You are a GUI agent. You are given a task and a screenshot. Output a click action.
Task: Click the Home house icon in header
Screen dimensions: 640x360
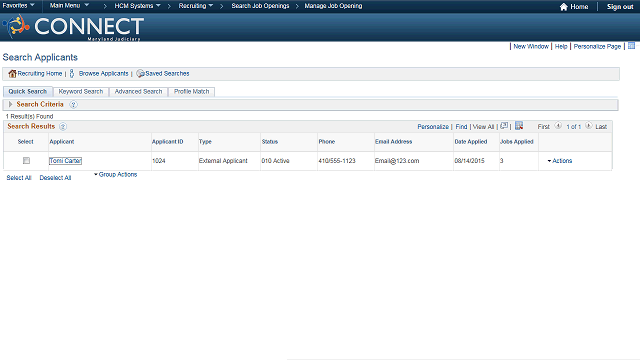(564, 7)
